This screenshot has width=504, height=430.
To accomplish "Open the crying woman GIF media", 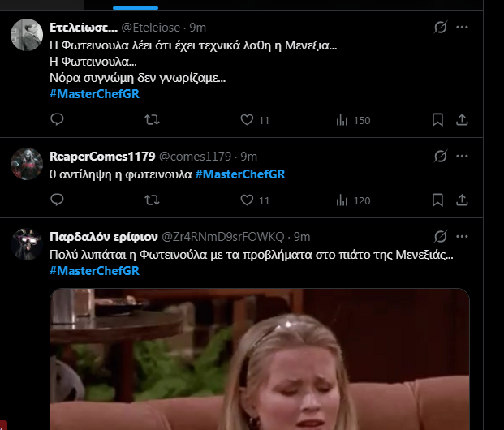I will (x=260, y=359).
